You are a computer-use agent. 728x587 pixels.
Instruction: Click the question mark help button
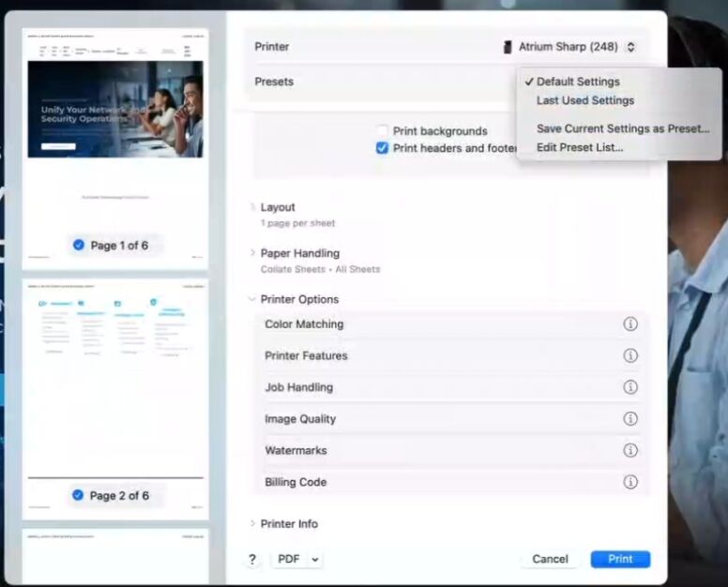252,560
